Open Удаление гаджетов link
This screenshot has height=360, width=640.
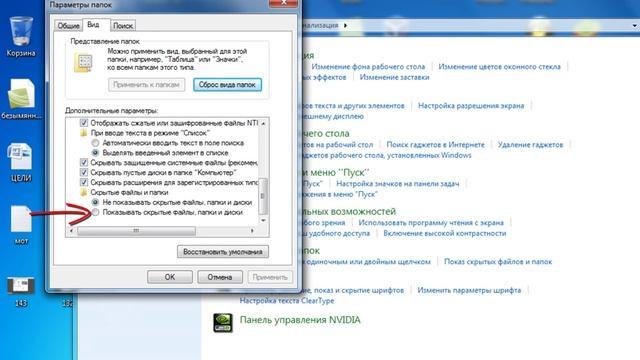point(530,145)
